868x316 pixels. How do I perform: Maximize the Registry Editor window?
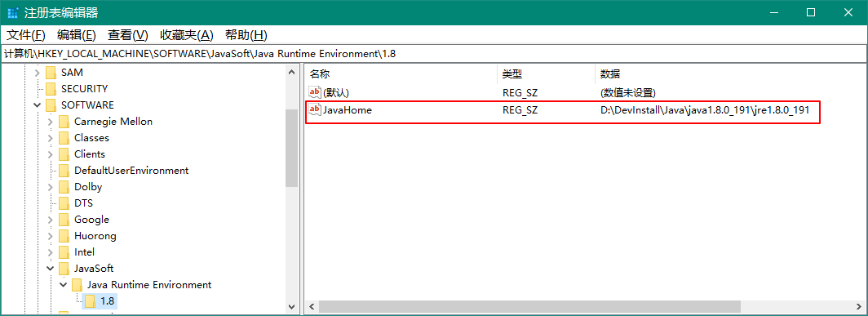pos(811,12)
